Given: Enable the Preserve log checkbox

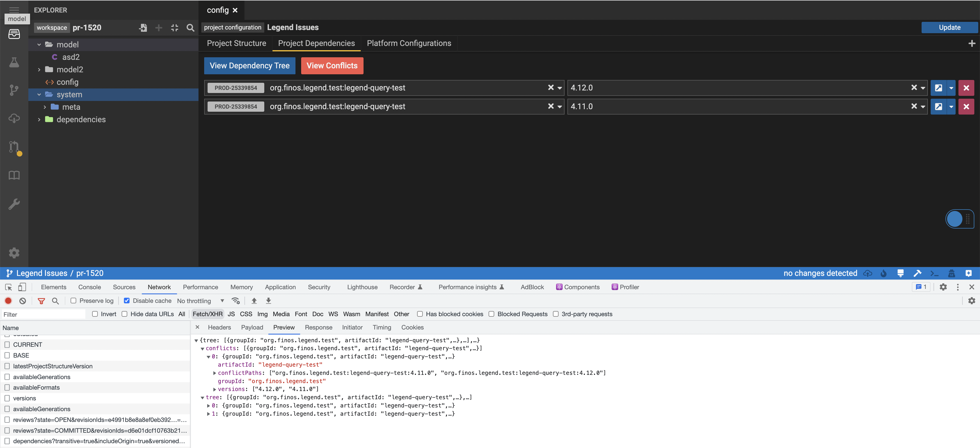Looking at the screenshot, I should click(x=73, y=301).
